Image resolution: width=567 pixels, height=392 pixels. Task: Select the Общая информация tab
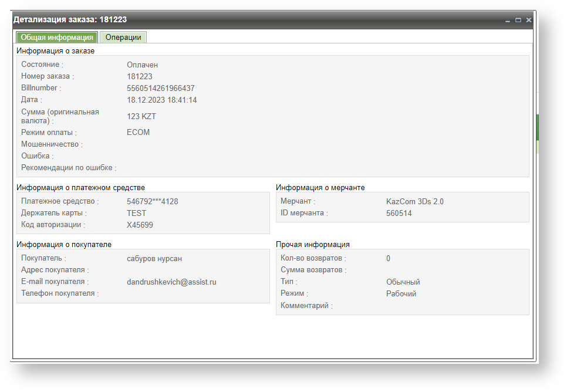tap(56, 38)
